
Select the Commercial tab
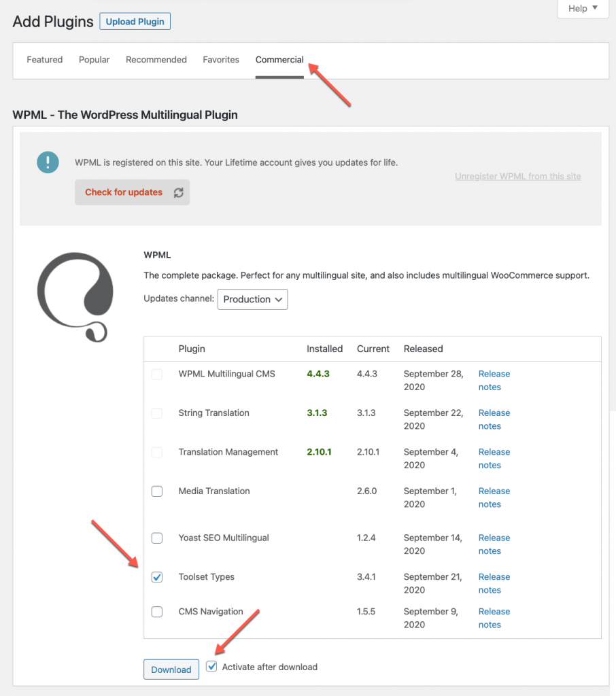tap(279, 60)
